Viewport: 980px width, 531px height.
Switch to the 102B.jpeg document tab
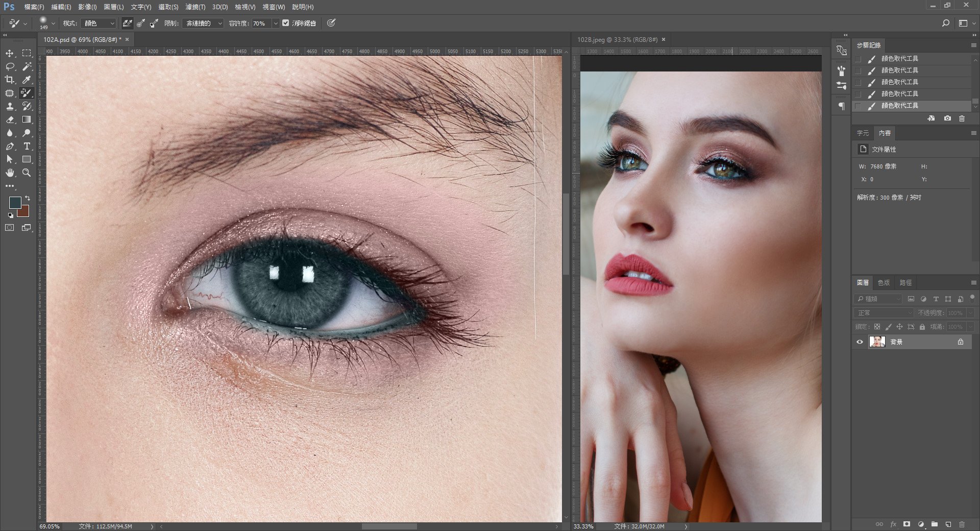617,39
